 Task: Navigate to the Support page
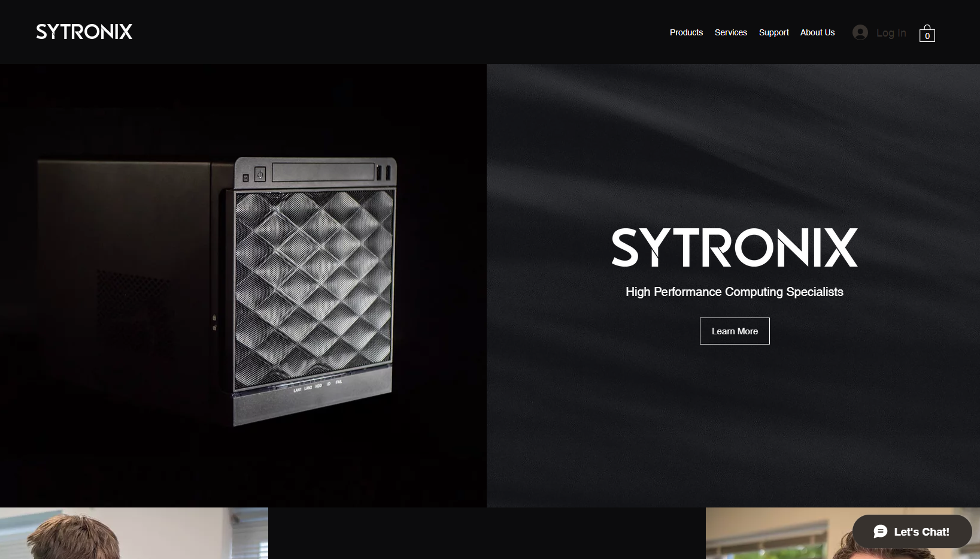point(773,32)
